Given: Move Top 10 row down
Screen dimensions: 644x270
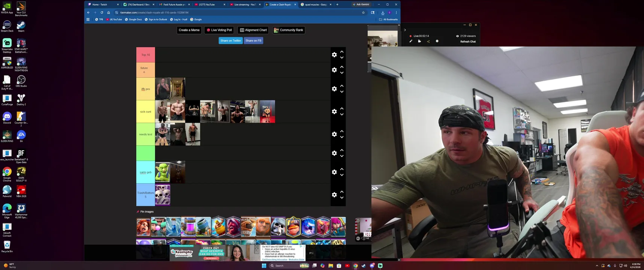Looking at the screenshot, I should pos(342,58).
